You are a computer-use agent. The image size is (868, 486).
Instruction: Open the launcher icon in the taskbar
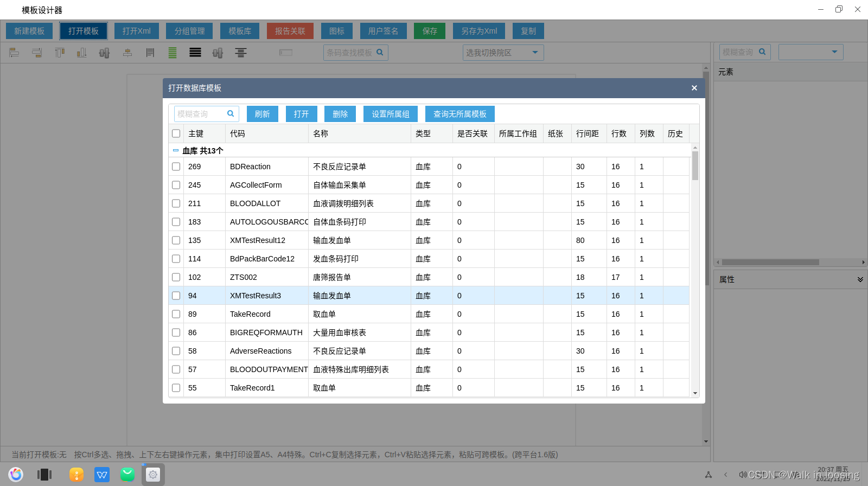[x=16, y=475]
